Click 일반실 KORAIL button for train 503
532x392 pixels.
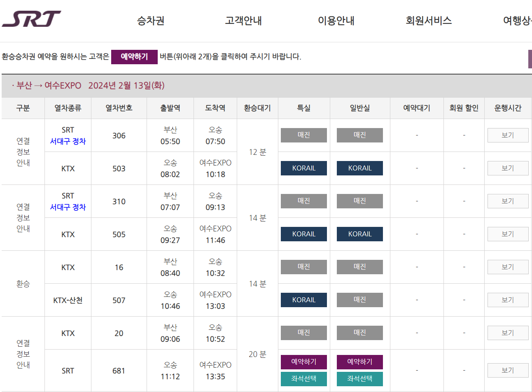click(360, 168)
